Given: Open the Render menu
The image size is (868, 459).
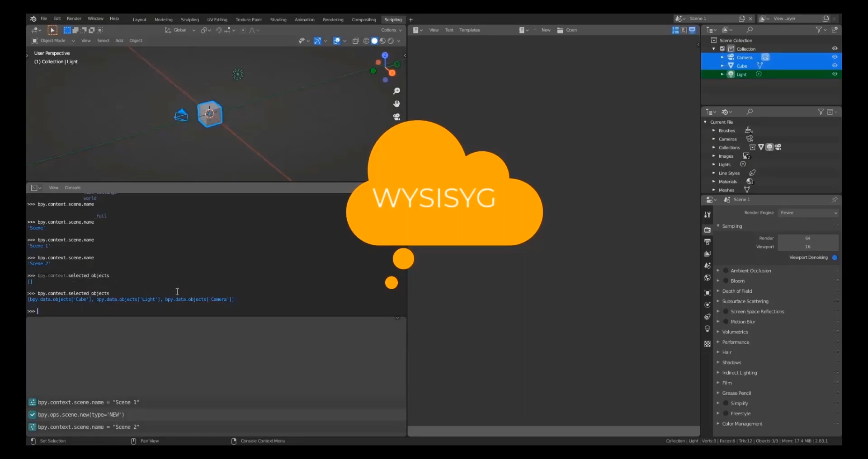Looking at the screenshot, I should (74, 19).
